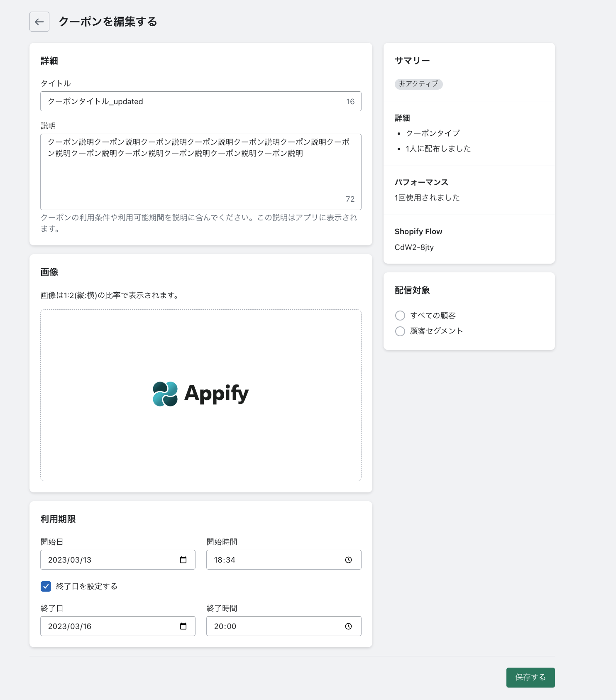Click the description character counter 72
616x700 pixels.
pos(350,199)
